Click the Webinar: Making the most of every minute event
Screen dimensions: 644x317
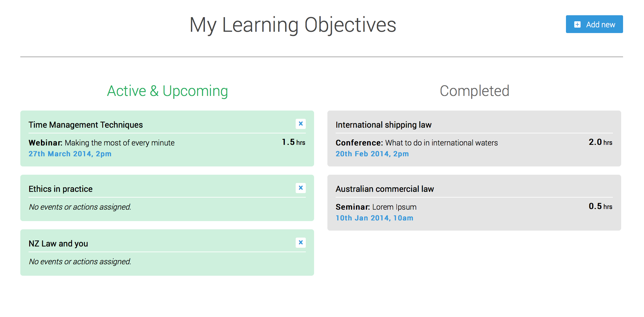tap(102, 143)
